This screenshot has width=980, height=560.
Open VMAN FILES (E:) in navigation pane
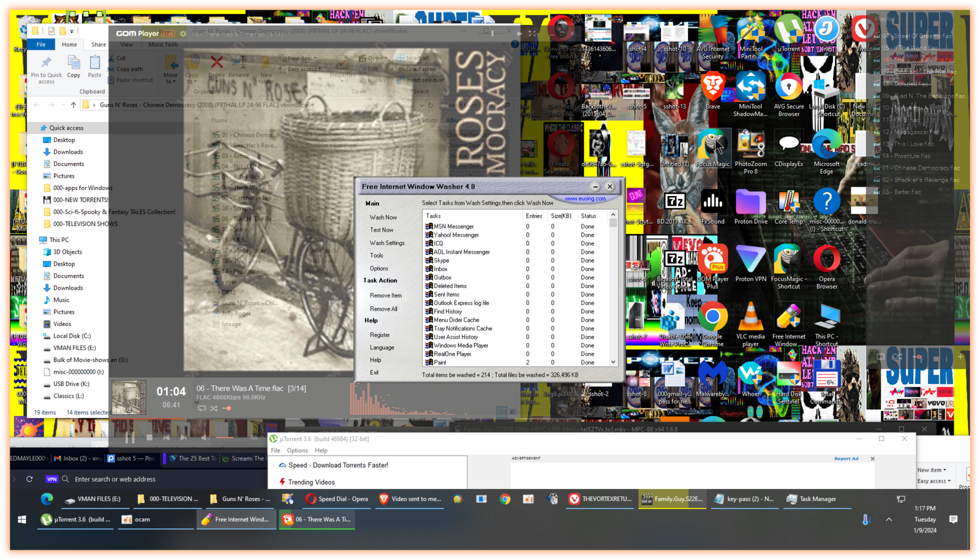click(x=75, y=348)
